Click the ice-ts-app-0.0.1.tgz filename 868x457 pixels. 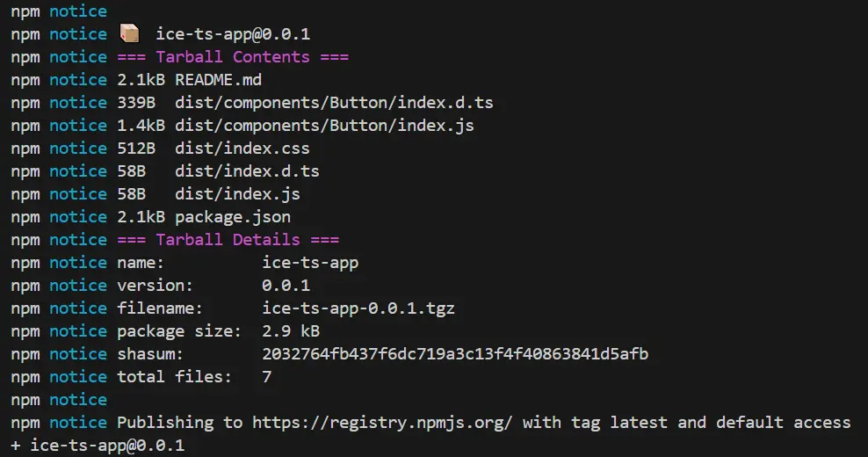coord(358,308)
